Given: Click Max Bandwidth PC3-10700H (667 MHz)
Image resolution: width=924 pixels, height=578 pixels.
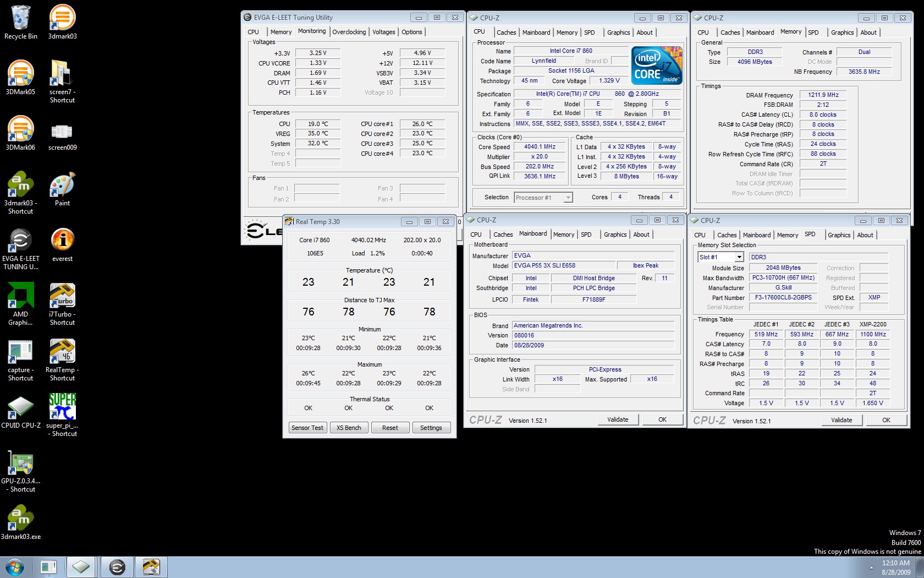Looking at the screenshot, I should click(x=783, y=277).
